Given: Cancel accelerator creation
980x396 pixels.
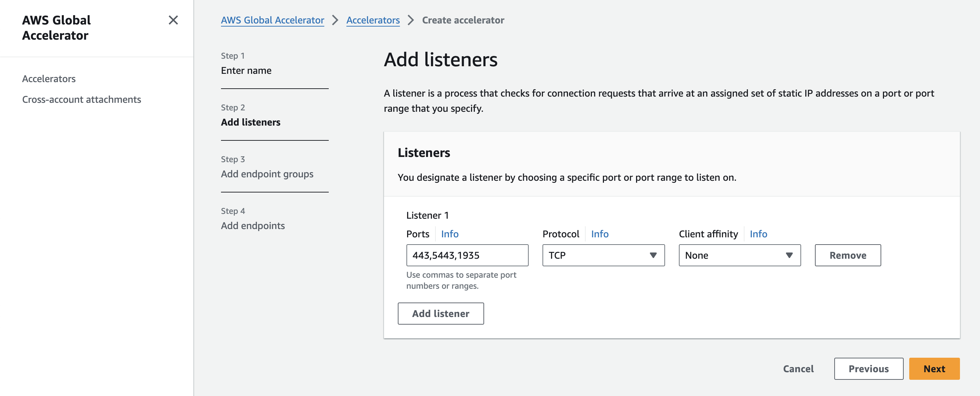Looking at the screenshot, I should click(x=798, y=369).
